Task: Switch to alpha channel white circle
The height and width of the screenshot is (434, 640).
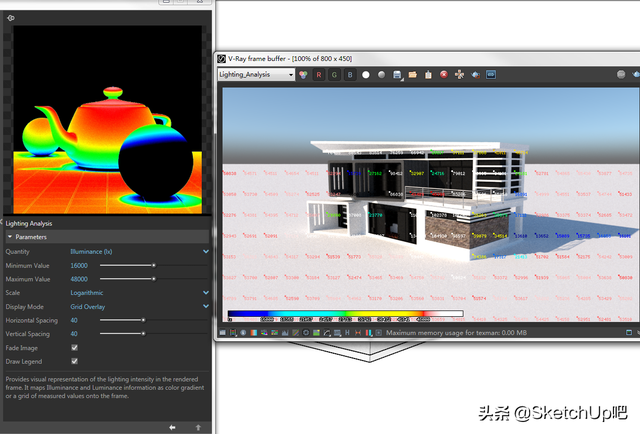Action: point(366,75)
